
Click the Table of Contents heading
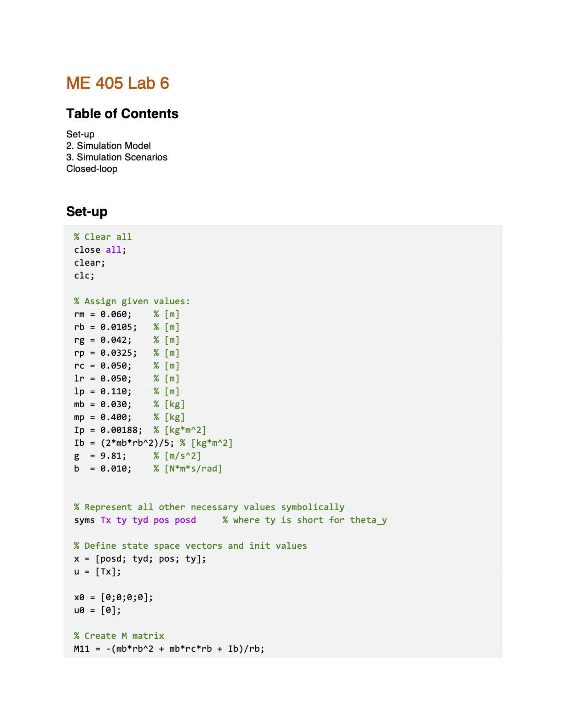coord(122,114)
